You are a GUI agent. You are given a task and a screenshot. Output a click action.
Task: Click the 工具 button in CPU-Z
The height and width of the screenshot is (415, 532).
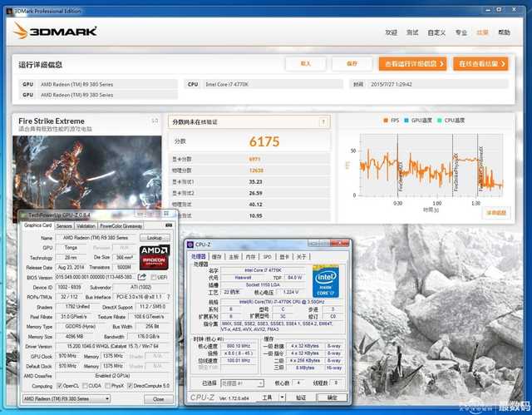(x=267, y=398)
